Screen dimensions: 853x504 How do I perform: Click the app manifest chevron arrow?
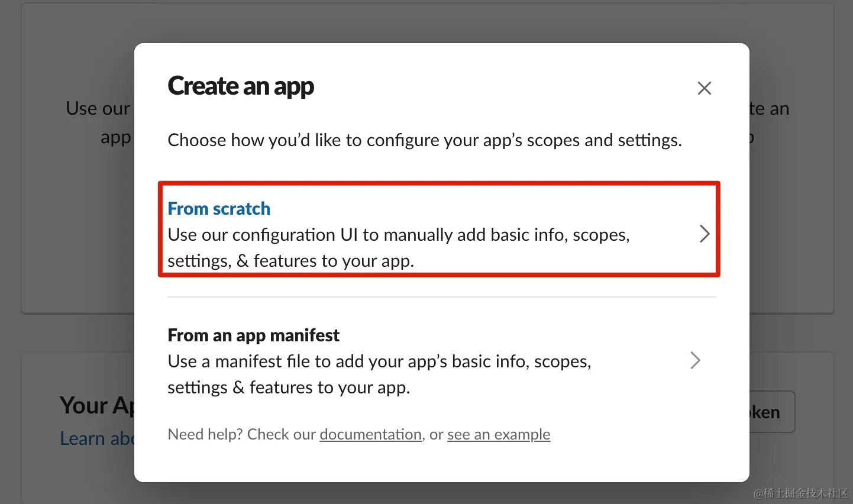click(x=695, y=360)
